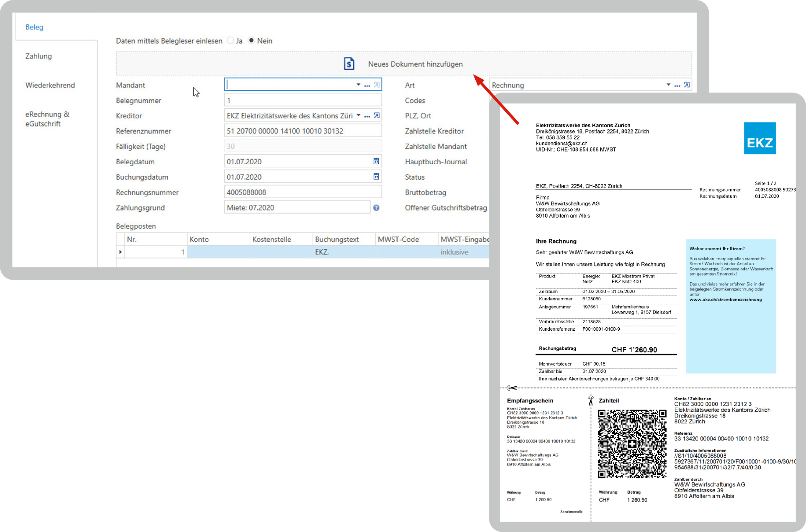This screenshot has width=806, height=532.
Task: Click the EKZ logo on the invoice
Action: 760,138
